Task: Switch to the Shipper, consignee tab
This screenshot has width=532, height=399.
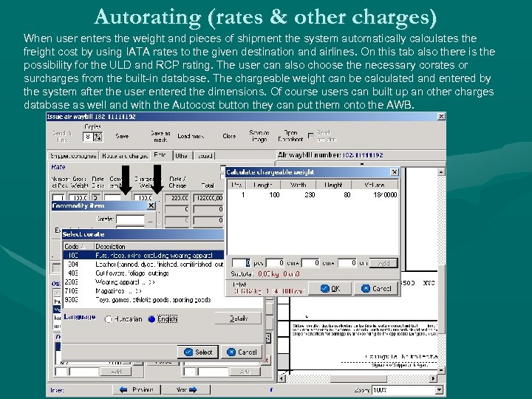Action: 73,156
